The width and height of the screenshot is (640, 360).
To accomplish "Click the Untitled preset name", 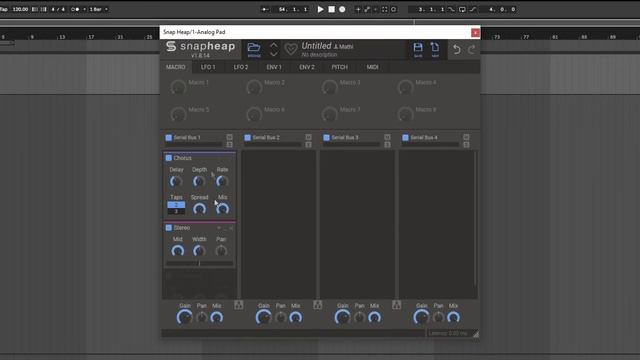I will (x=316, y=46).
